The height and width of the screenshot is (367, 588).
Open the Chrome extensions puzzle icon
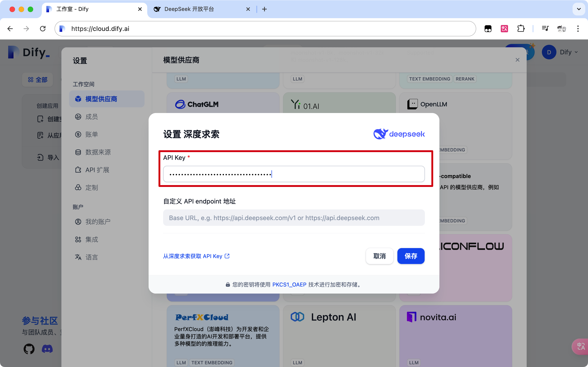point(521,29)
